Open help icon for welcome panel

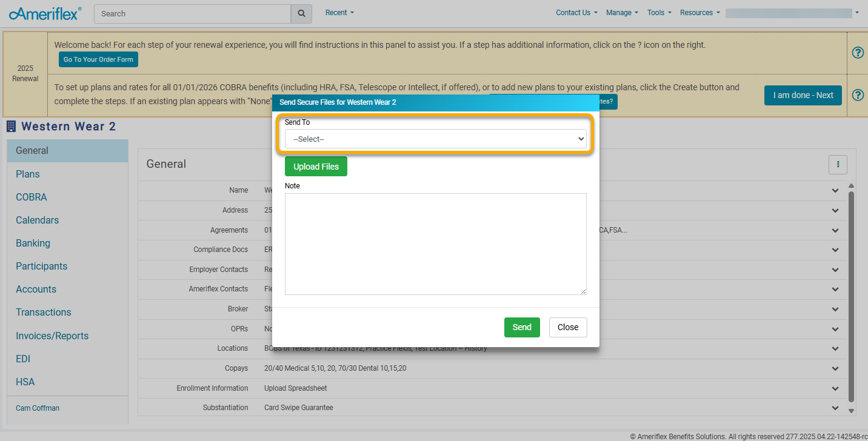pyautogui.click(x=858, y=53)
